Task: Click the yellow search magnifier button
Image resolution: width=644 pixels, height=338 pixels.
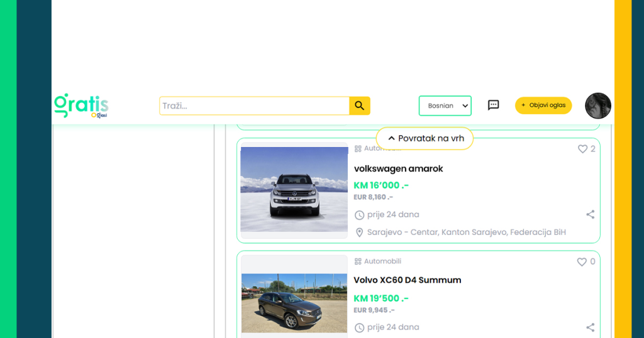Action: (359, 106)
